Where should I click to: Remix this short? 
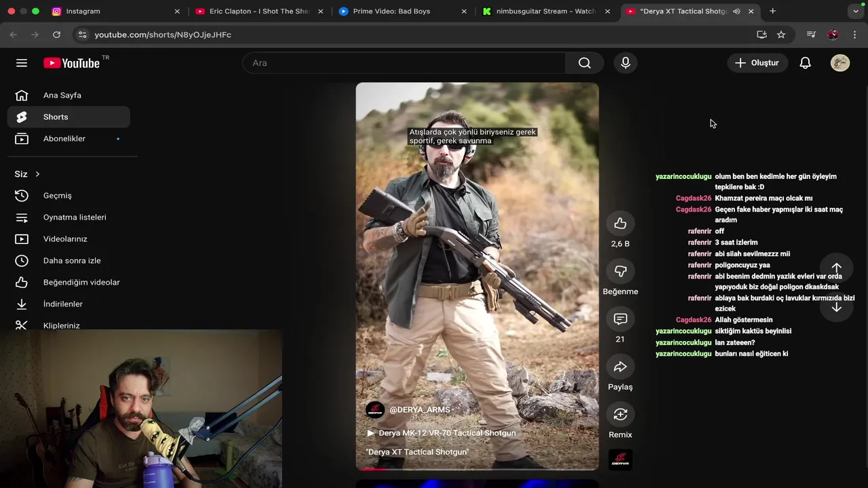coord(620,414)
